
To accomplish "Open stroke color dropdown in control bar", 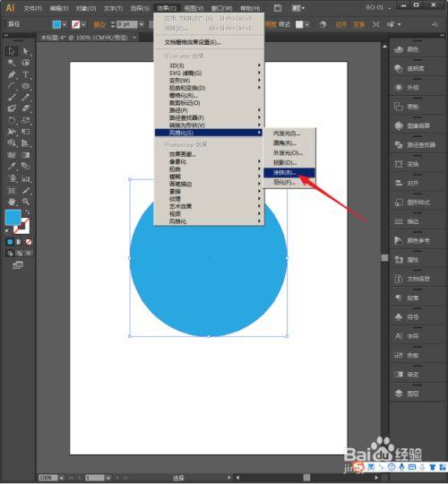I will pyautogui.click(x=83, y=24).
